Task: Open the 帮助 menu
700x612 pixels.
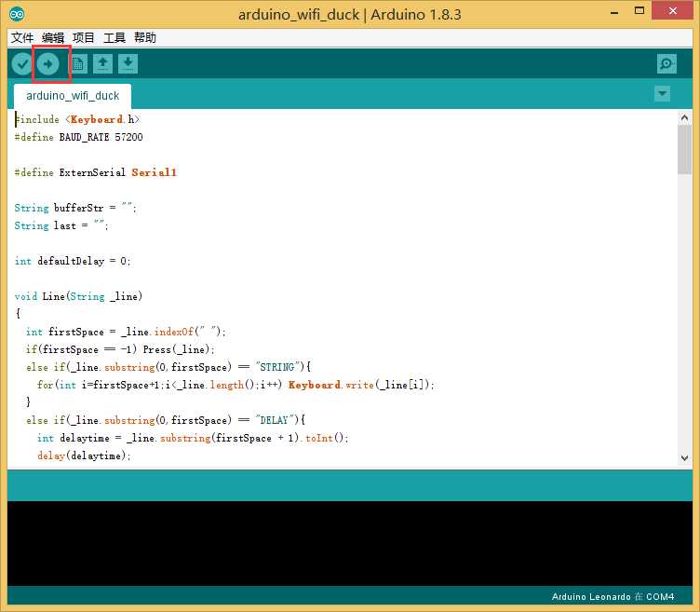Action: pos(145,37)
